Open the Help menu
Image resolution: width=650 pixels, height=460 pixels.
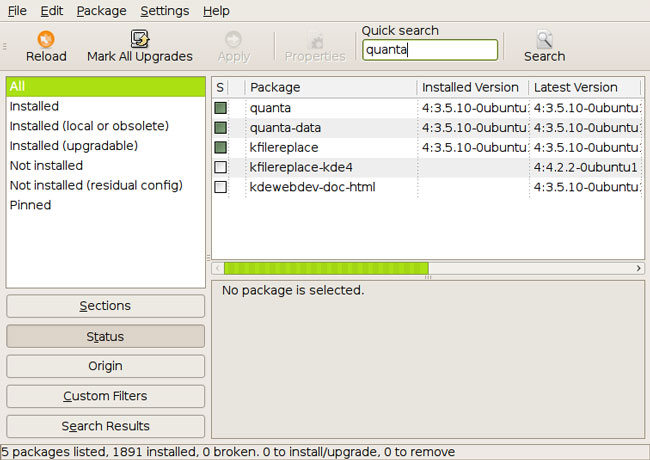(216, 11)
